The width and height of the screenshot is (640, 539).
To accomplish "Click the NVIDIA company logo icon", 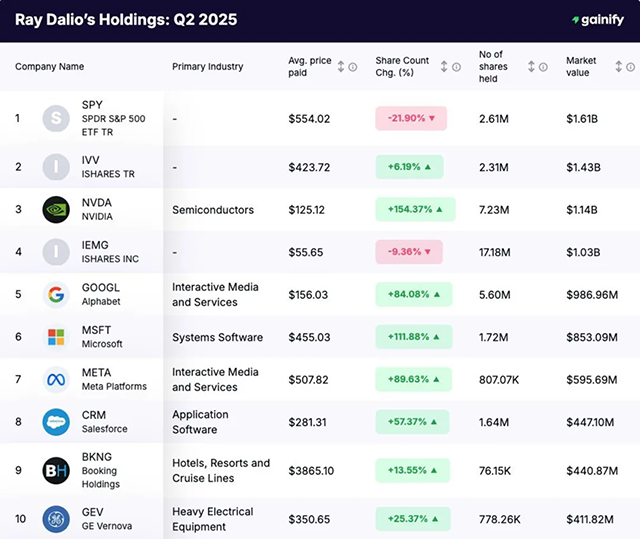I will tap(56, 210).
